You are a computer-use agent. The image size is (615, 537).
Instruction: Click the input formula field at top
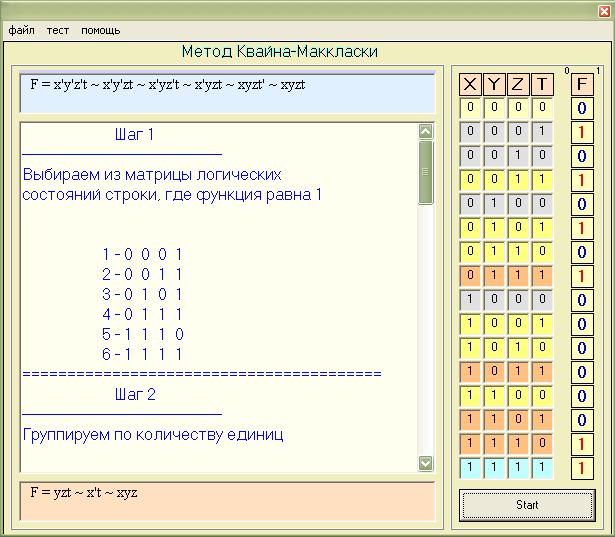(x=227, y=92)
